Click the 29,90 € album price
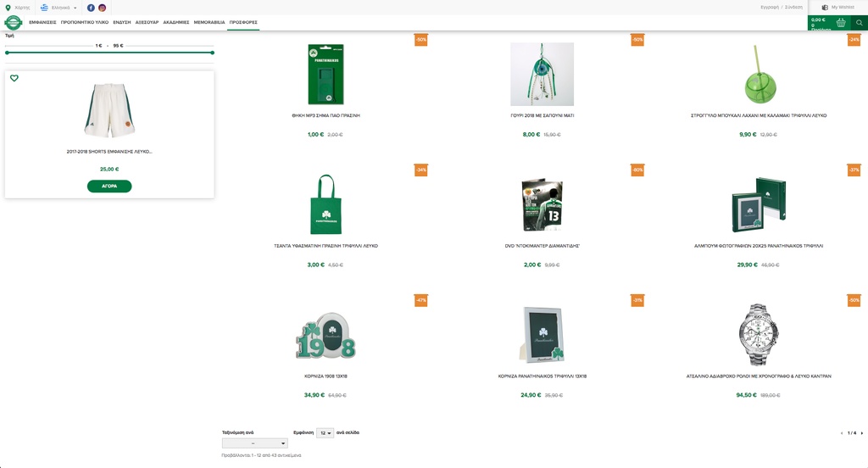868x468 pixels. click(x=748, y=265)
